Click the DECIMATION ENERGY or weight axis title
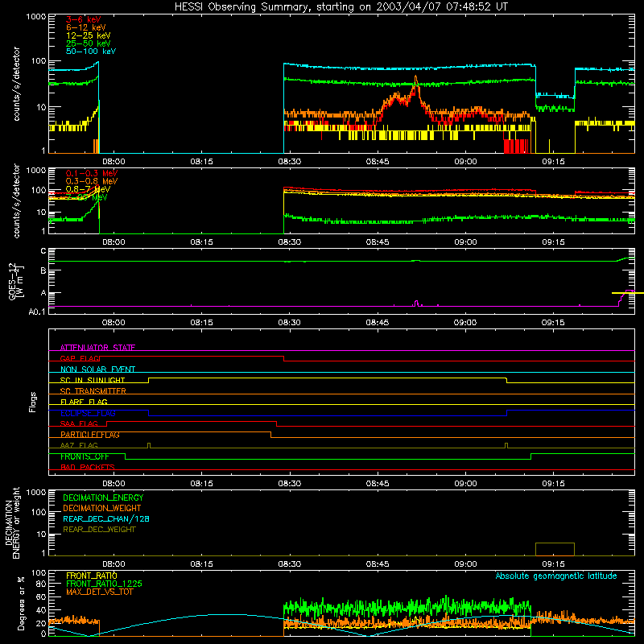The width and height of the screenshot is (644, 644). click(x=12, y=522)
